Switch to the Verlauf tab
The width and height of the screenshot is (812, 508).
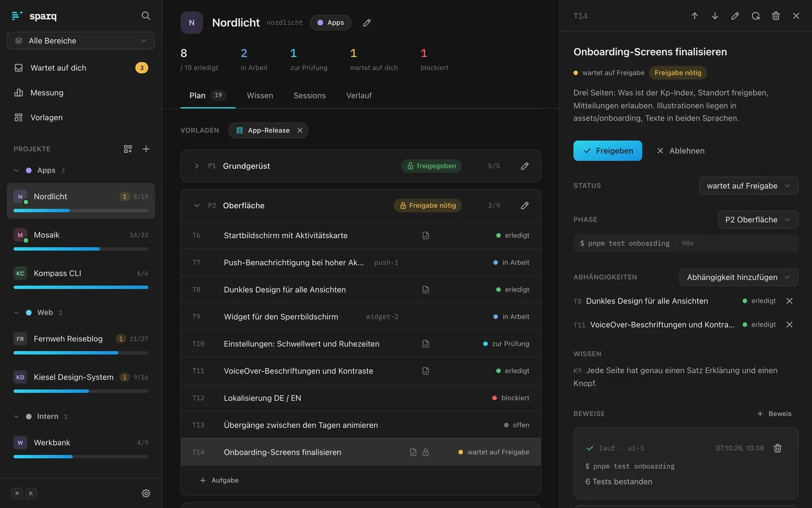[359, 96]
